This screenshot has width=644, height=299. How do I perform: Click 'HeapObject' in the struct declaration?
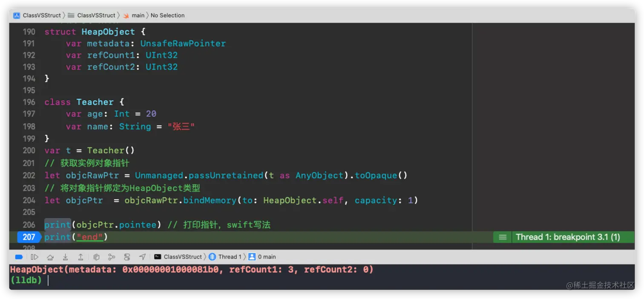pyautogui.click(x=108, y=32)
